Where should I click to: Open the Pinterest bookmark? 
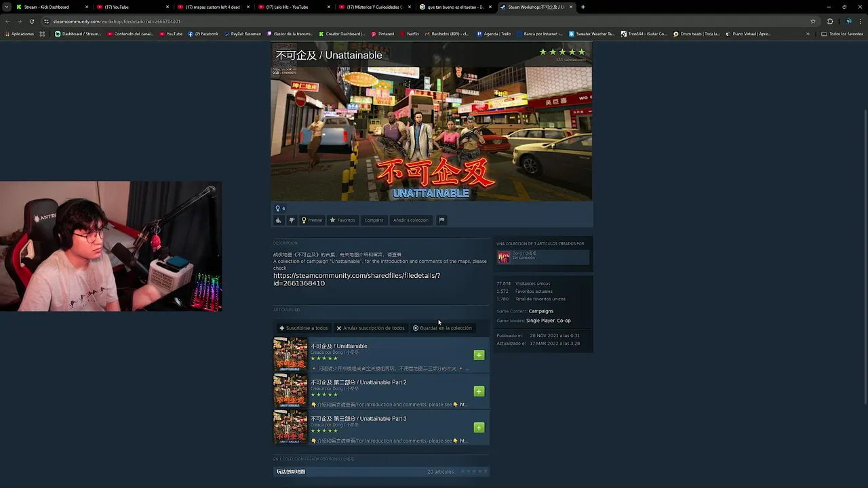point(382,34)
